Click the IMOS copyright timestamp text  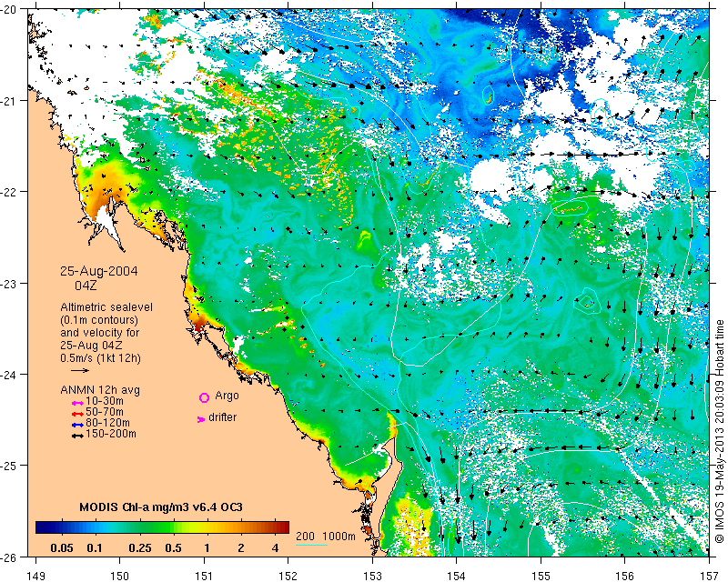pos(719,432)
